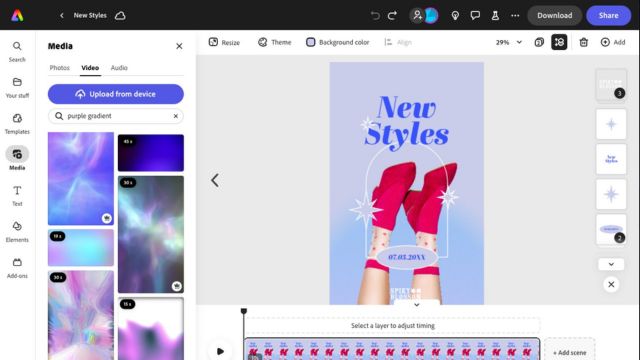Screen dimensions: 640x360
Task: Select the Media sidebar item
Action: (17, 158)
